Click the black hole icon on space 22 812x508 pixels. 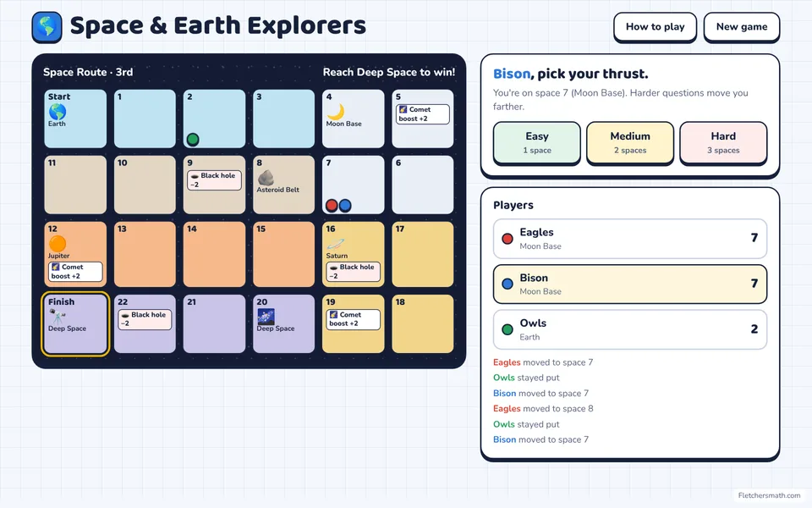coord(125,315)
